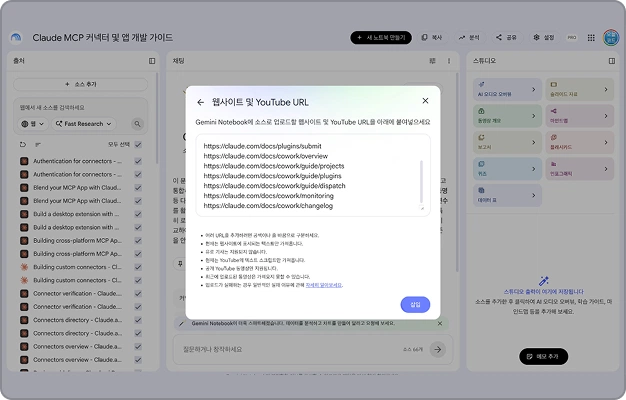Click the magic wand icon in the Studio panel

coord(544,281)
